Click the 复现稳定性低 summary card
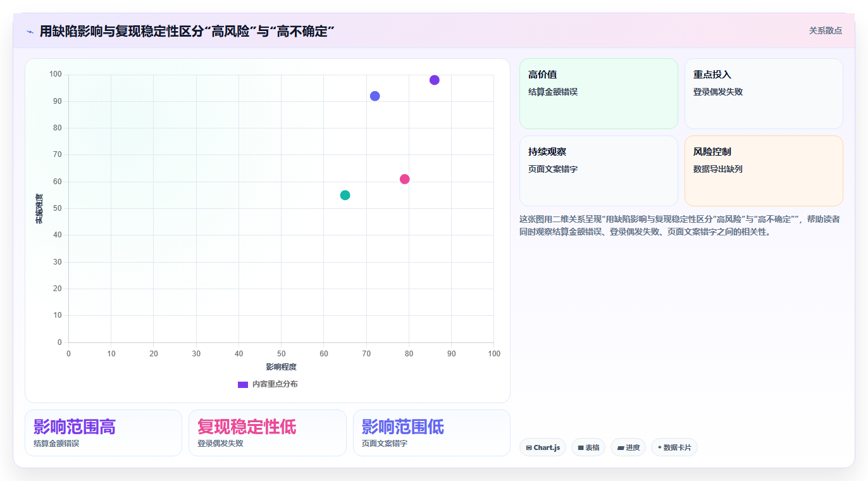 pos(268,433)
